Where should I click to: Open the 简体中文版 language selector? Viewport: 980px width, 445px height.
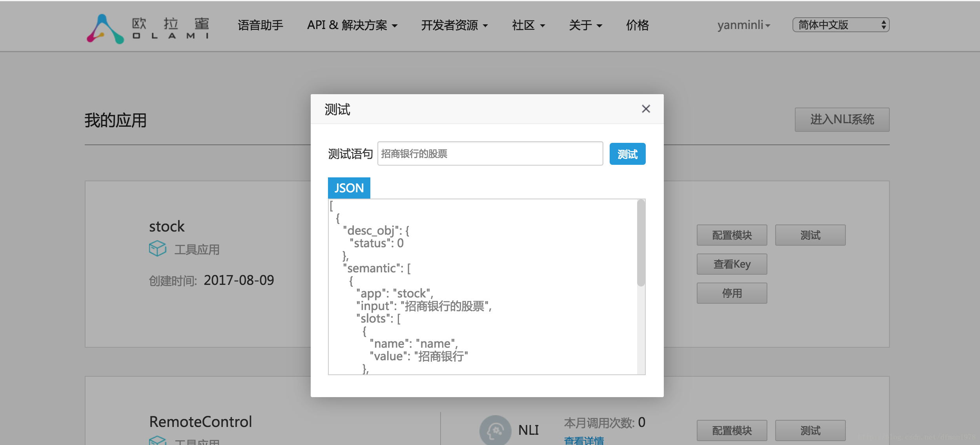pyautogui.click(x=841, y=25)
